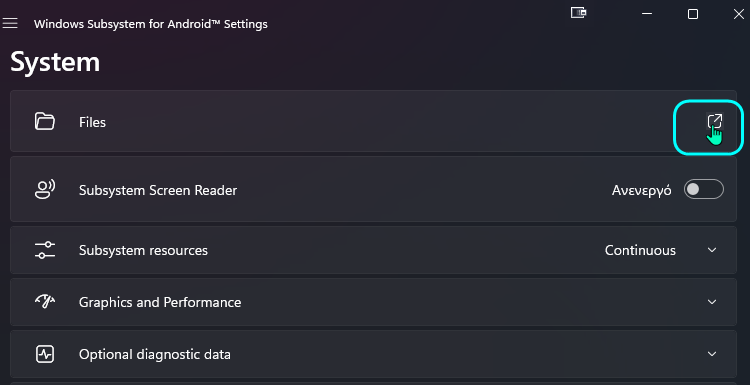This screenshot has width=750, height=385.
Task: Toggle the Subsystem Screen Reader switch
Action: click(x=704, y=189)
